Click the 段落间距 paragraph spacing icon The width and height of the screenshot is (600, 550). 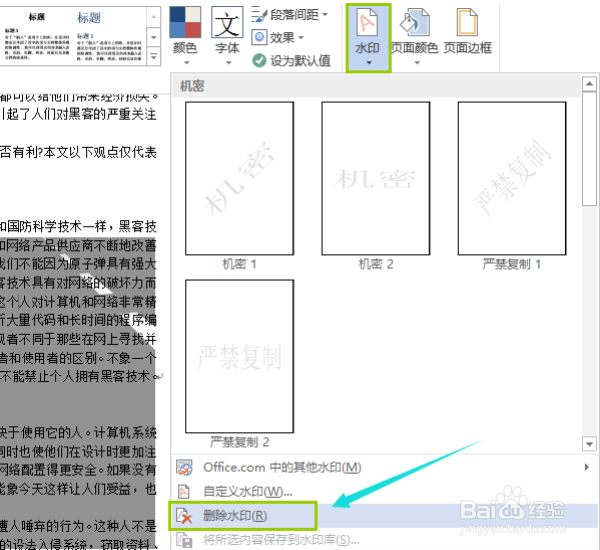259,15
